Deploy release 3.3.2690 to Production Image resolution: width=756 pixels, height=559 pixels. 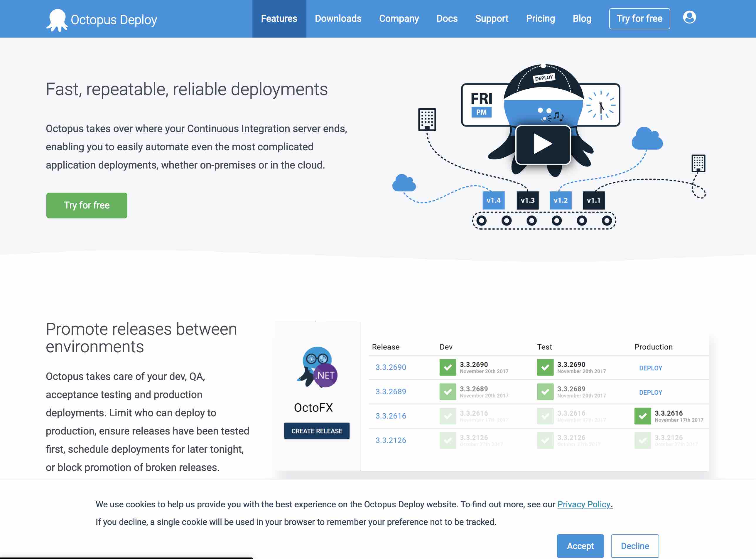(650, 368)
